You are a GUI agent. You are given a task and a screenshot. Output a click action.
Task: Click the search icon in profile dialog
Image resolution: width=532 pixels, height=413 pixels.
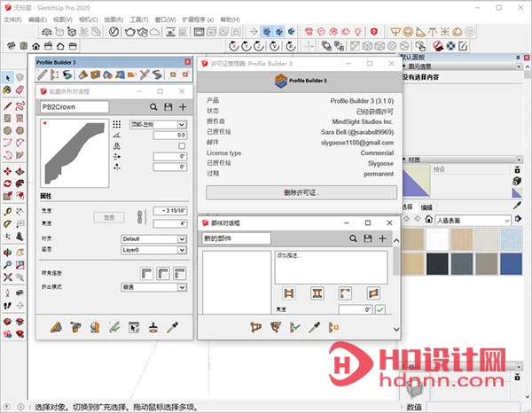153,107
